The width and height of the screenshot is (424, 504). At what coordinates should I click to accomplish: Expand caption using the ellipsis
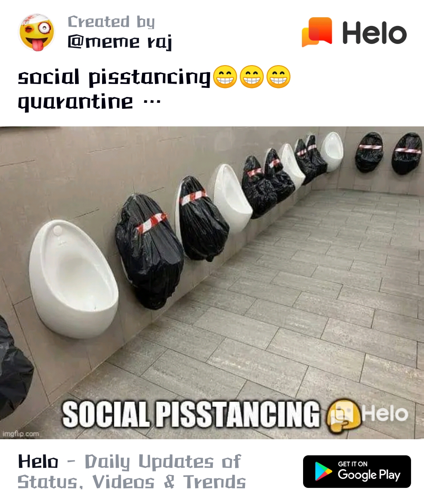[x=152, y=102]
